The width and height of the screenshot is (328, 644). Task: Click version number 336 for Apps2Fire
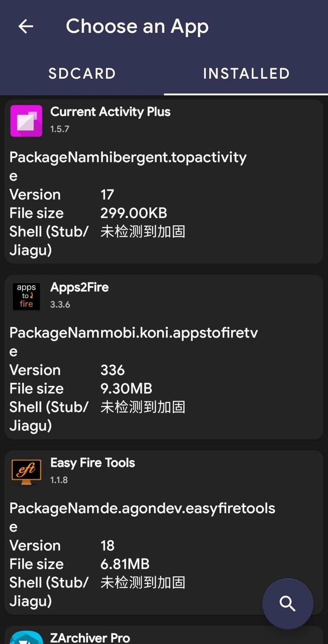[112, 370]
